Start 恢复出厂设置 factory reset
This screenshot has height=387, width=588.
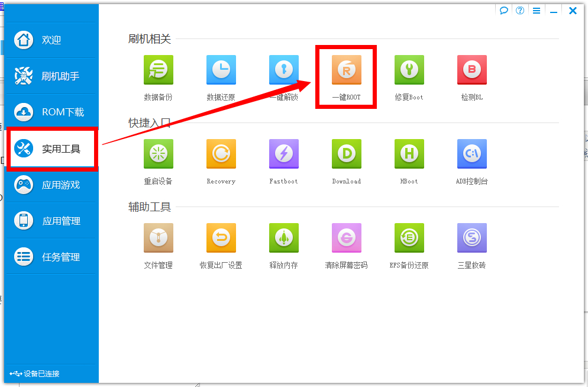coord(221,238)
